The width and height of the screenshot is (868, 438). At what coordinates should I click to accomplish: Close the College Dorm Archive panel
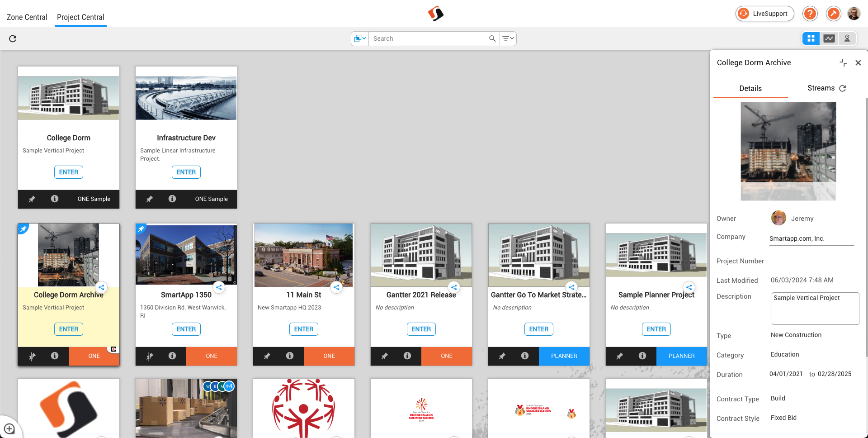858,63
